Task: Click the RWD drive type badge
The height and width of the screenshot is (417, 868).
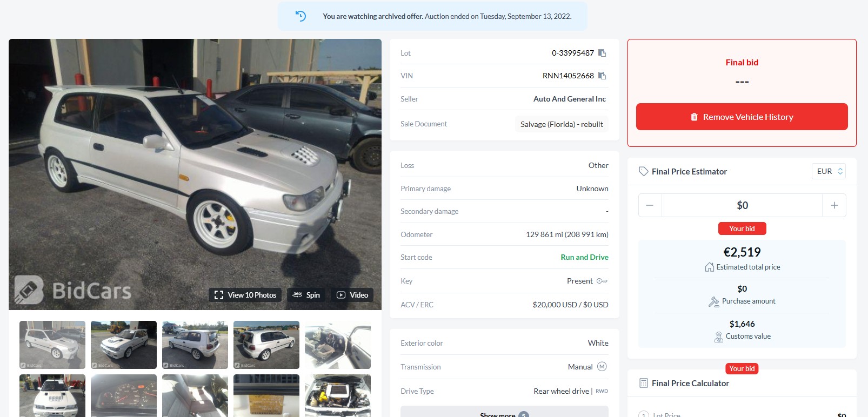Action: coord(602,391)
